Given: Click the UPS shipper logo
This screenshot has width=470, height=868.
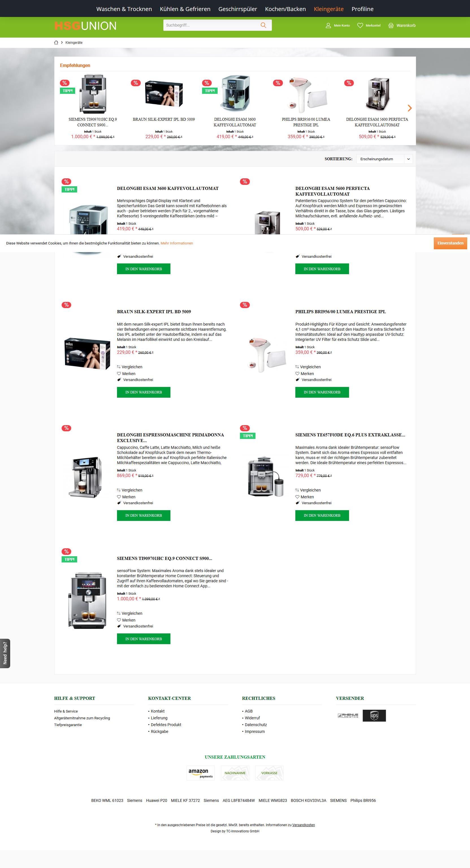Looking at the screenshot, I should pos(374,715).
